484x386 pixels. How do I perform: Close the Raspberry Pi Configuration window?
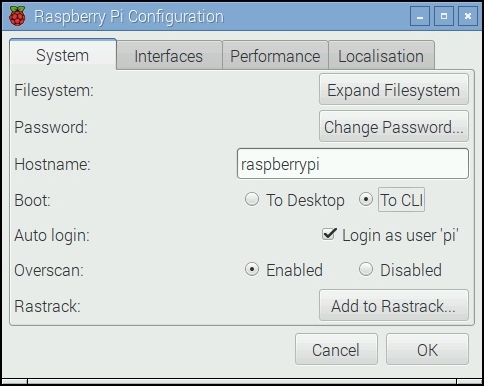[468, 16]
